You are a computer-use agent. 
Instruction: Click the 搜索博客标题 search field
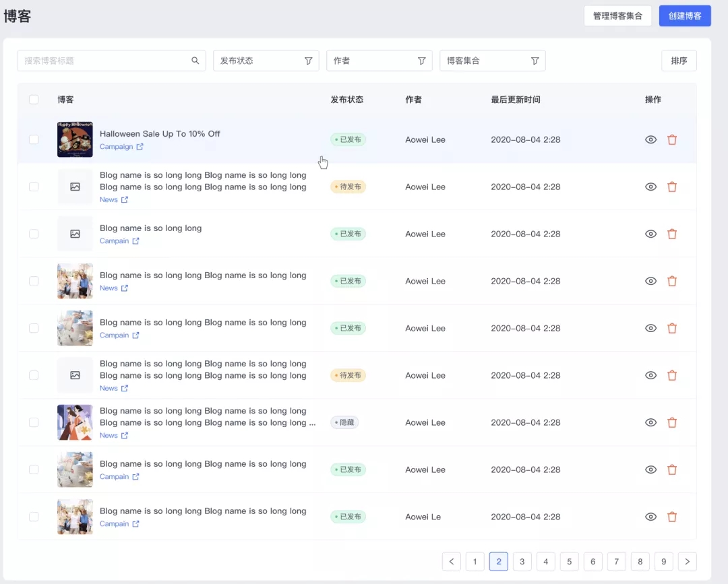tap(104, 61)
